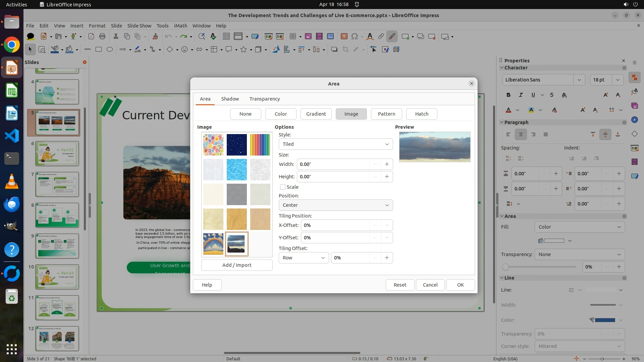The image size is (644, 362).
Task: Open the Style Tiled dropdown
Action: [335, 144]
